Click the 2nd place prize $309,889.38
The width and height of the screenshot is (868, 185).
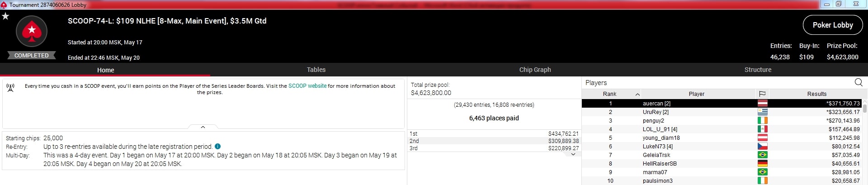(x=563, y=141)
